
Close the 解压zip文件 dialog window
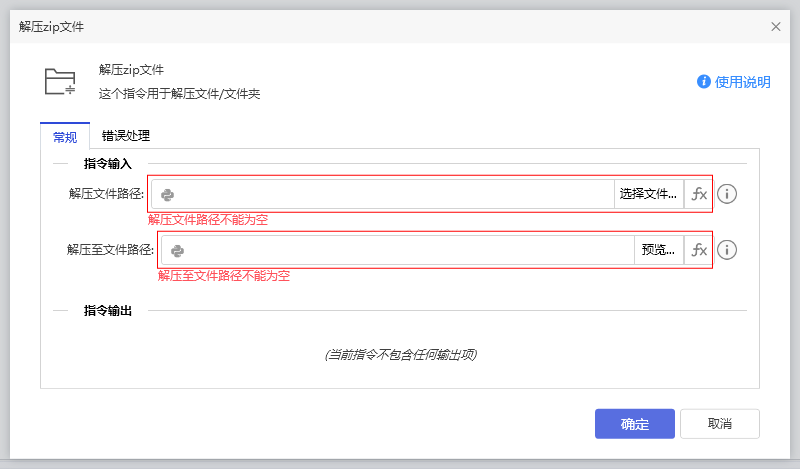[x=775, y=27]
